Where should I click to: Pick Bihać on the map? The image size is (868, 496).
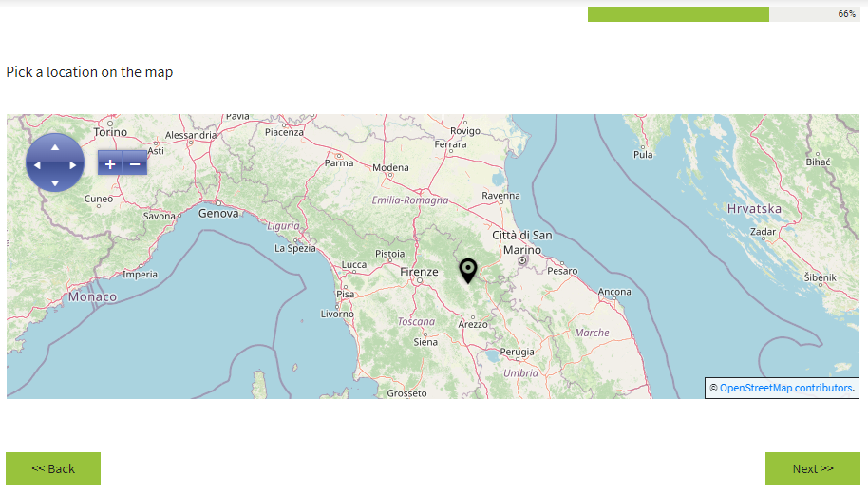(x=819, y=162)
